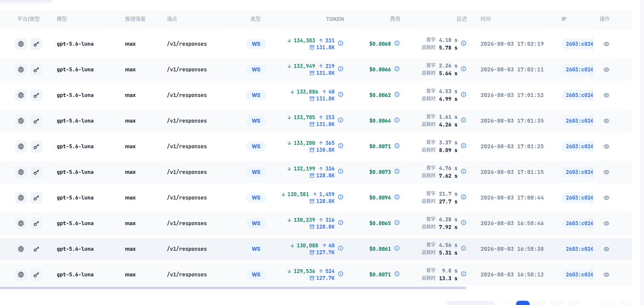
Task: View details eye icon for the 17:01:52 row
Action: 606,95
